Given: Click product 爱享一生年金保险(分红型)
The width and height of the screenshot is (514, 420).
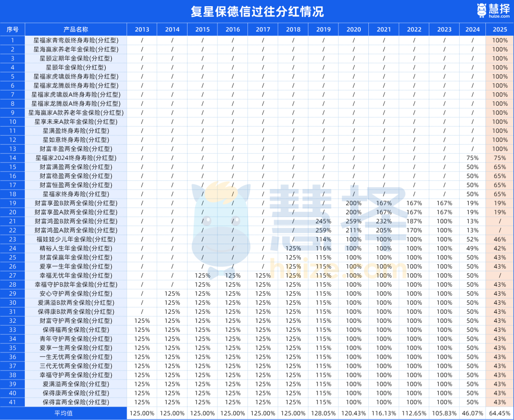Looking at the screenshot, I should click(76, 267).
